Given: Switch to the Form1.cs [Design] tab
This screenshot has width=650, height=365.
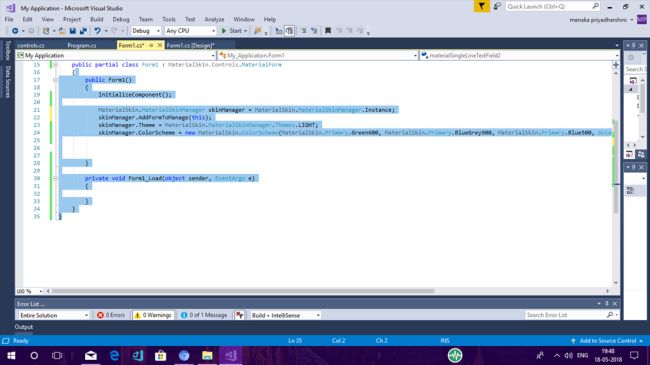Looking at the screenshot, I should pos(190,45).
